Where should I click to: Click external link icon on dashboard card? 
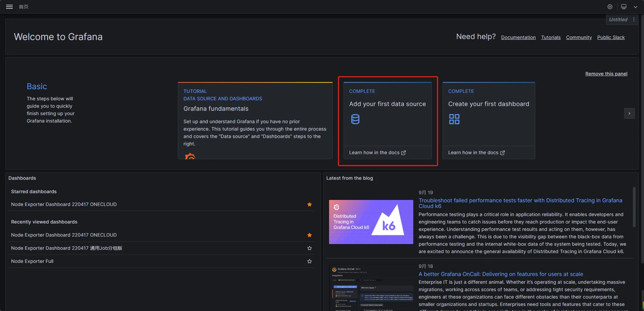[503, 153]
